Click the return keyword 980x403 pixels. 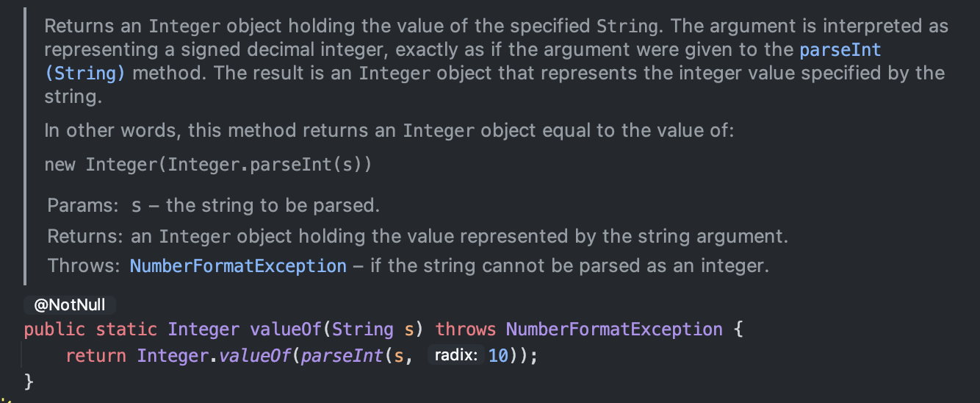click(96, 356)
